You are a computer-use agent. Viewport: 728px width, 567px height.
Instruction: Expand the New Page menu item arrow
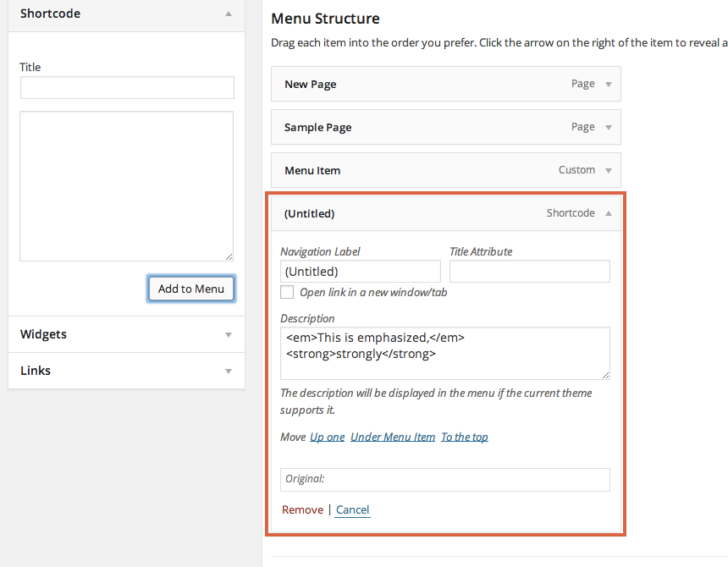[608, 85]
